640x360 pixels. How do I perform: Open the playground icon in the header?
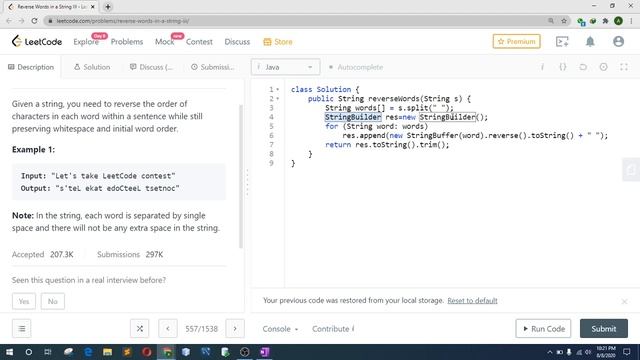point(562,42)
